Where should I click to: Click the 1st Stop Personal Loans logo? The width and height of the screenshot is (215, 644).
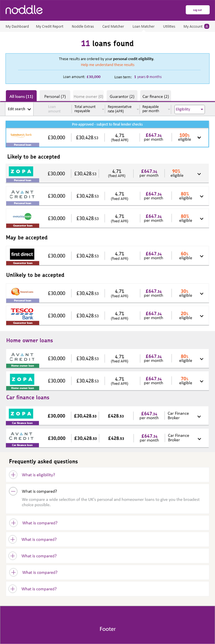22,292
